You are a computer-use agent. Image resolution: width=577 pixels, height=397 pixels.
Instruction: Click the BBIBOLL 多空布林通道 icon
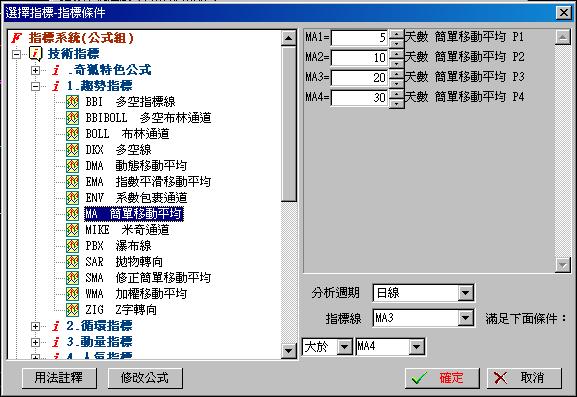(x=72, y=118)
